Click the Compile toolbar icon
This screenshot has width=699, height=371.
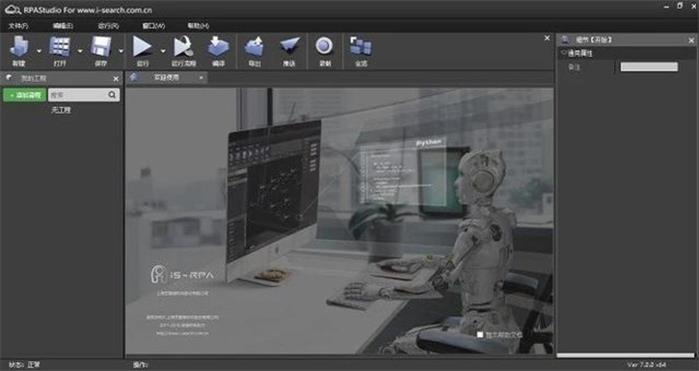click(218, 46)
